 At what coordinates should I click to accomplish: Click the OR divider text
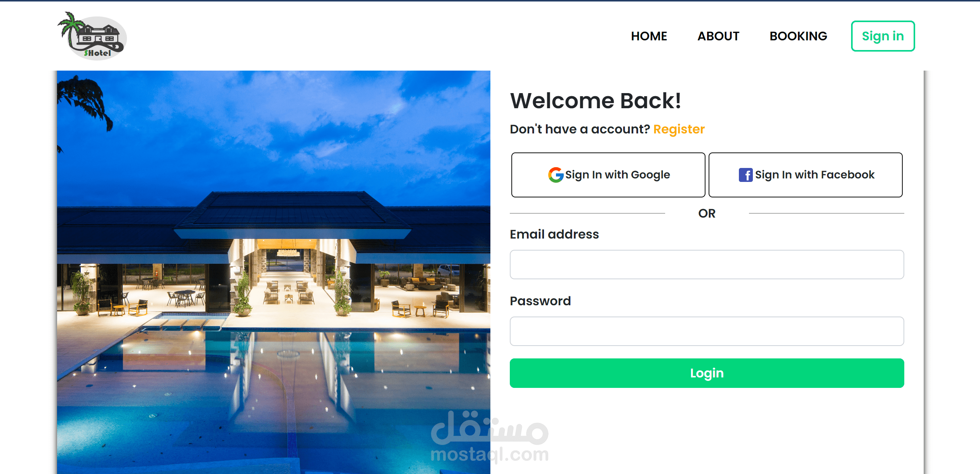coord(707,213)
